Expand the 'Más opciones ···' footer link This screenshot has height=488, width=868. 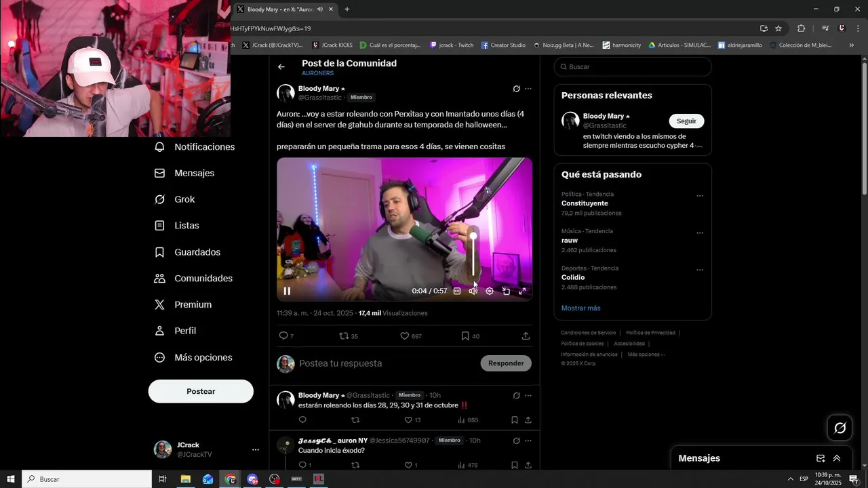tap(646, 354)
